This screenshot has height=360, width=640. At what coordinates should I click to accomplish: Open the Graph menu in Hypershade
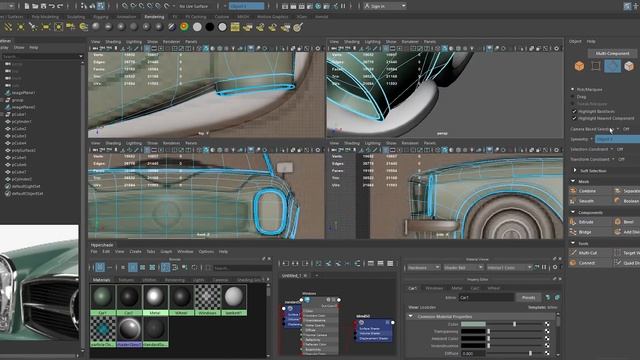[x=166, y=251]
